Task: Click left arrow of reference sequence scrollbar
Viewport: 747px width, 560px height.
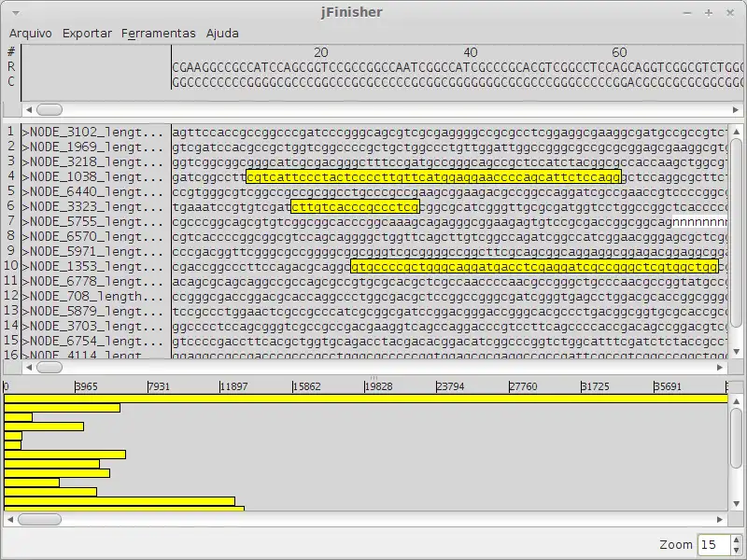Action: (x=29, y=110)
